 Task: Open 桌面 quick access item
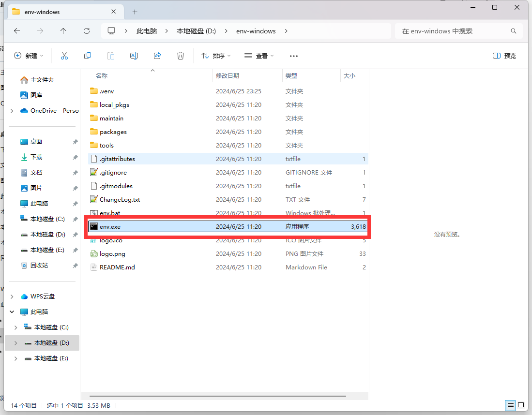(x=31, y=141)
